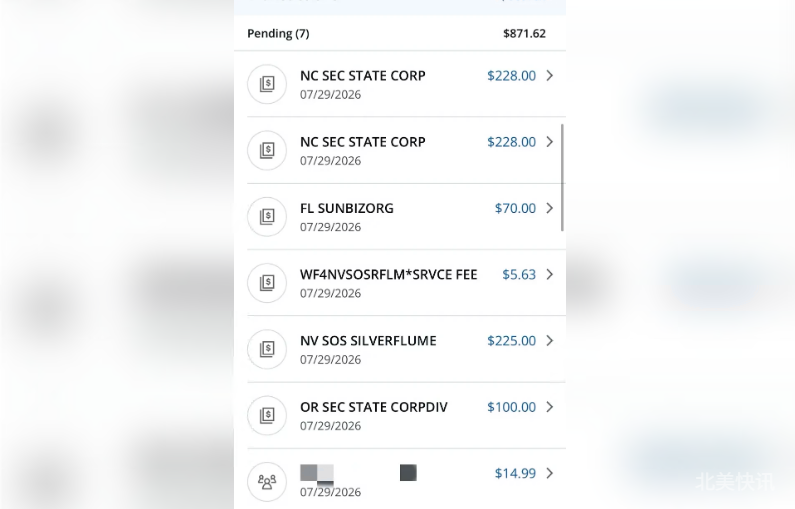The width and height of the screenshot is (795, 509).
Task: Open OR SEC STATE CORPDIV transaction name
Action: click(374, 407)
